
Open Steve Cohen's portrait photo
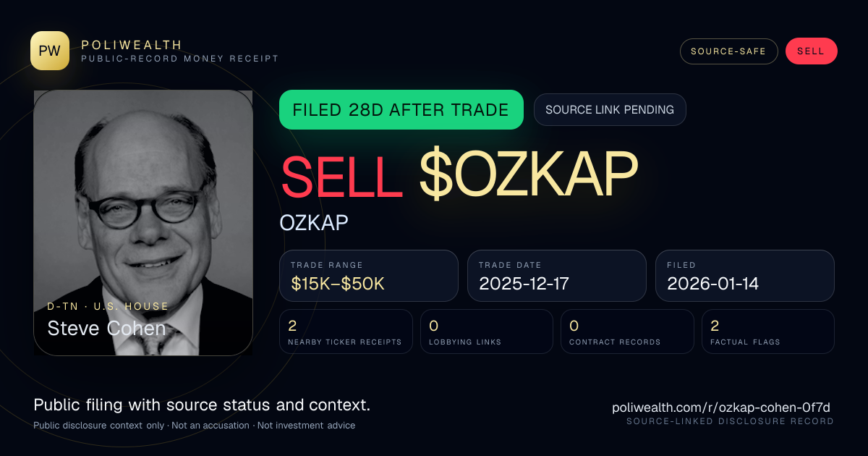coord(143,223)
